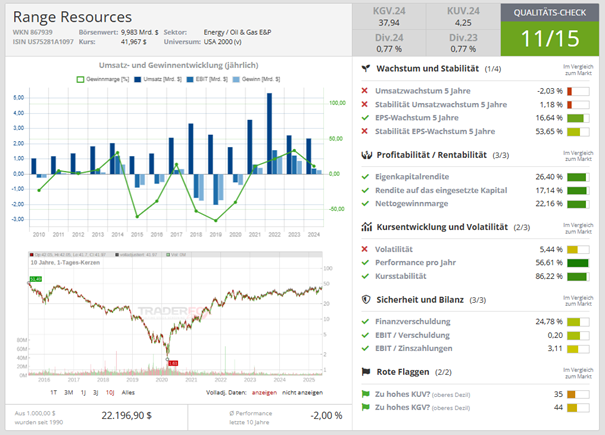
Task: Toggle the Gewinnmarge [%] legend entry
Action: 103,80
